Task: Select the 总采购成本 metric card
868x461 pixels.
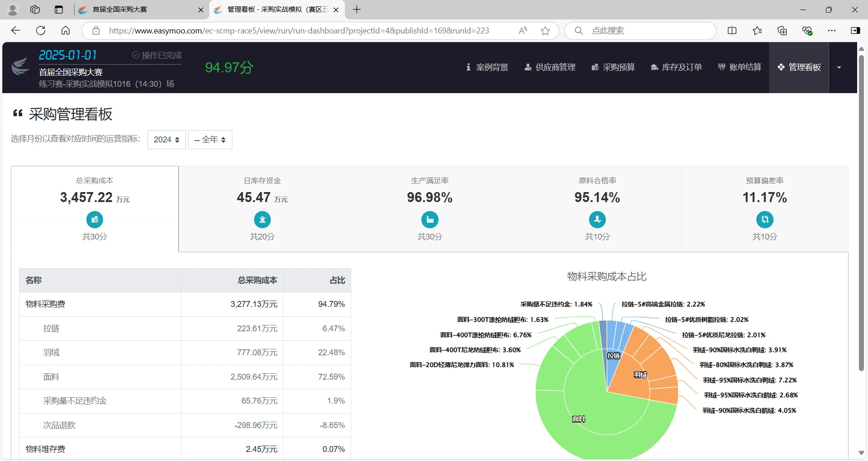Action: click(95, 209)
